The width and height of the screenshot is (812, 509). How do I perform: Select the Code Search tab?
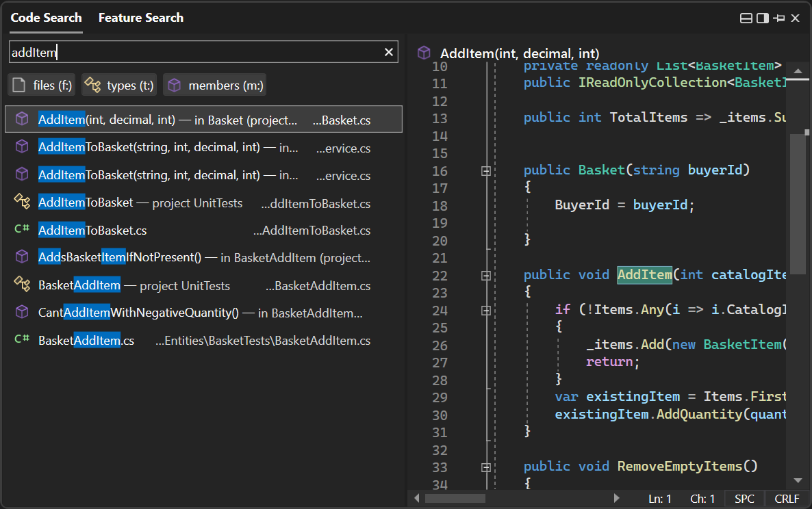46,18
